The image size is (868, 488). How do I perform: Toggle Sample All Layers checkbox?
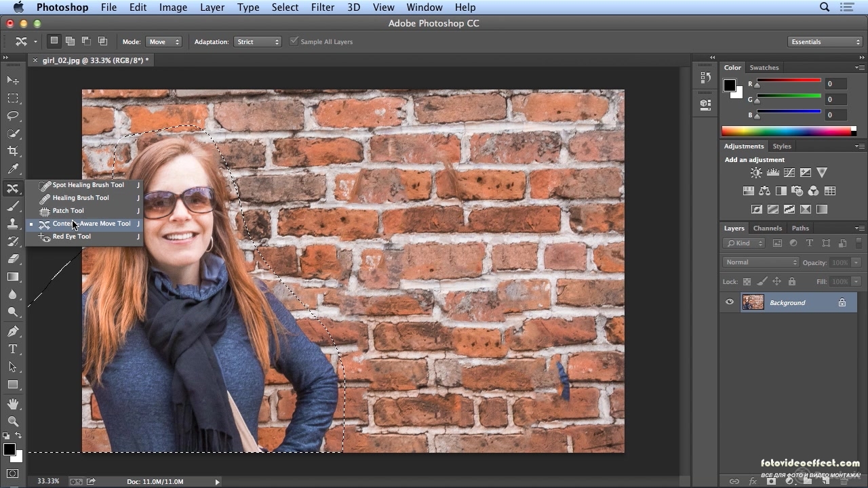coord(294,41)
